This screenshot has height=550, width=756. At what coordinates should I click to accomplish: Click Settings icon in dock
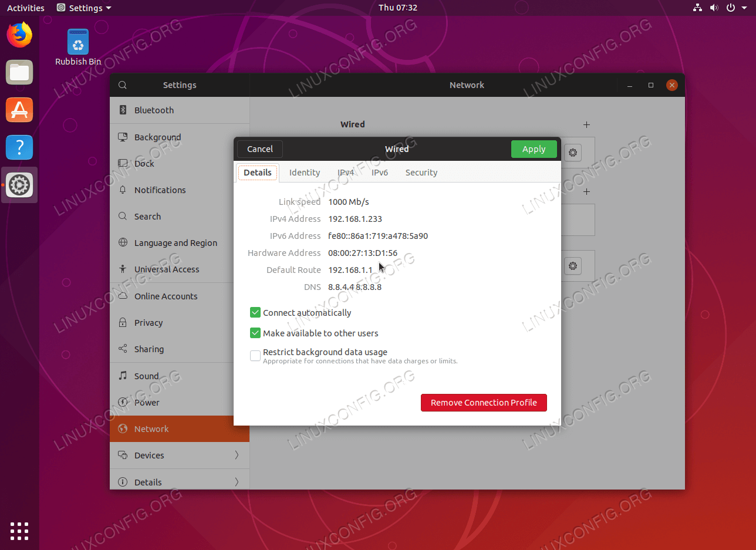[19, 185]
